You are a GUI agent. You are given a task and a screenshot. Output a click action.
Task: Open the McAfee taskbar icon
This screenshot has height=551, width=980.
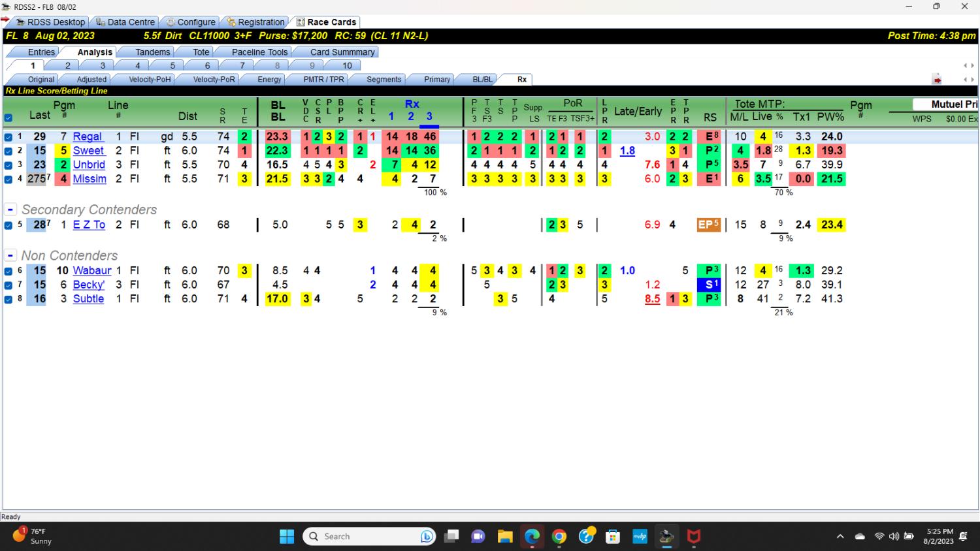[694, 537]
